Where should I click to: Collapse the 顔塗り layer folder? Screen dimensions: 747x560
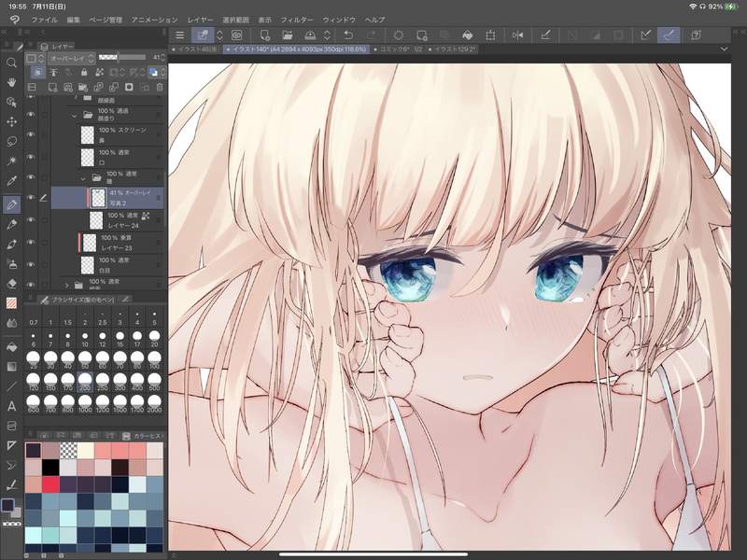tap(76, 114)
